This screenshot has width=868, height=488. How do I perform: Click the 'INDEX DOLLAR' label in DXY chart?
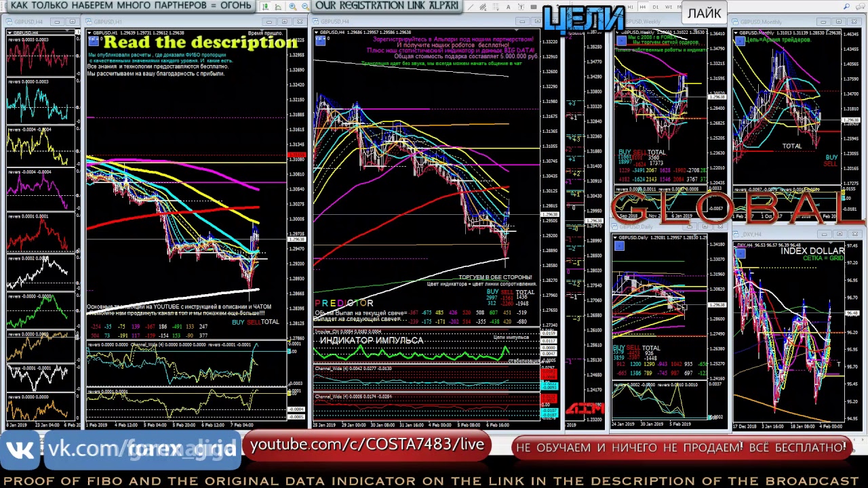(812, 251)
